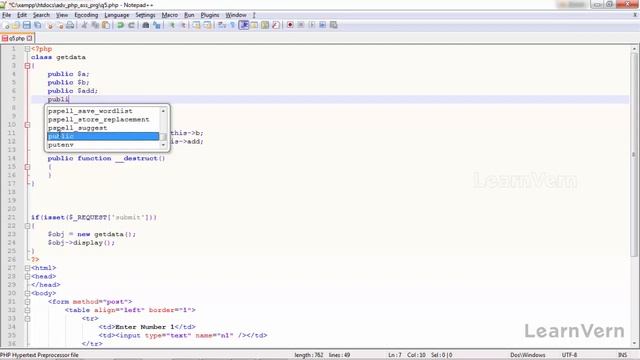
Task: Open Find dialog with binoculars icon
Action: [x=146, y=25]
